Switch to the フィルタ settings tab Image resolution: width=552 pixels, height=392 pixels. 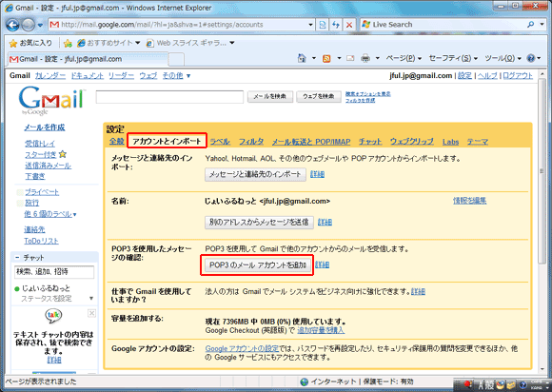(251, 142)
